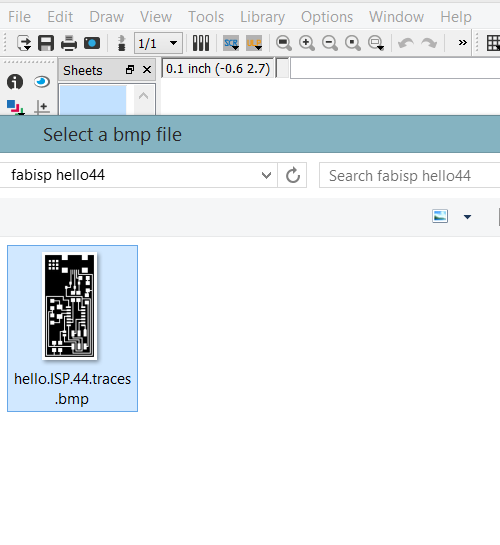The image size is (500, 545).
Task: Open the Options menu
Action: (x=327, y=17)
